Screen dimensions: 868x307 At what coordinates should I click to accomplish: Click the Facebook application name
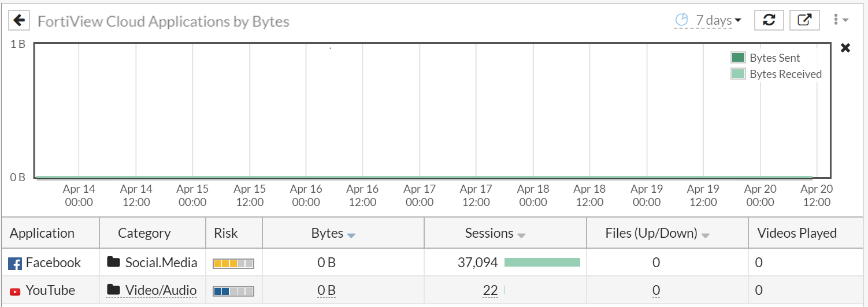[x=53, y=263]
